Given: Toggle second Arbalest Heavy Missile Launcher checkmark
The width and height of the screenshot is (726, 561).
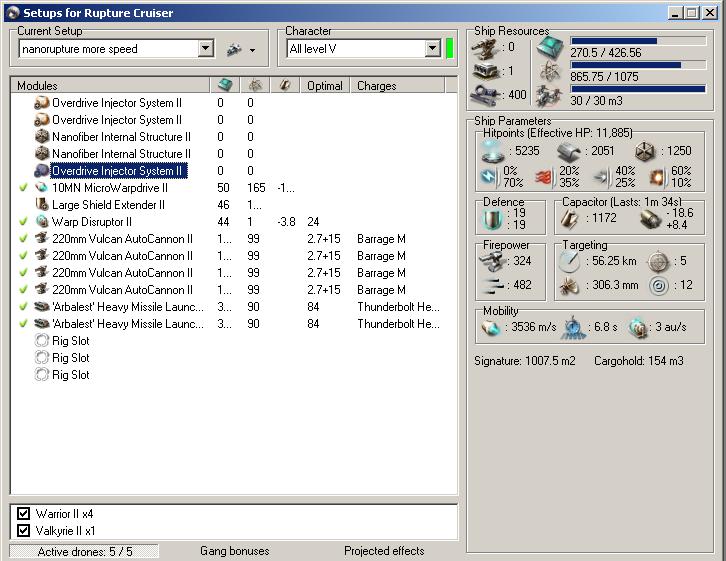Looking at the screenshot, I should tap(23, 324).
